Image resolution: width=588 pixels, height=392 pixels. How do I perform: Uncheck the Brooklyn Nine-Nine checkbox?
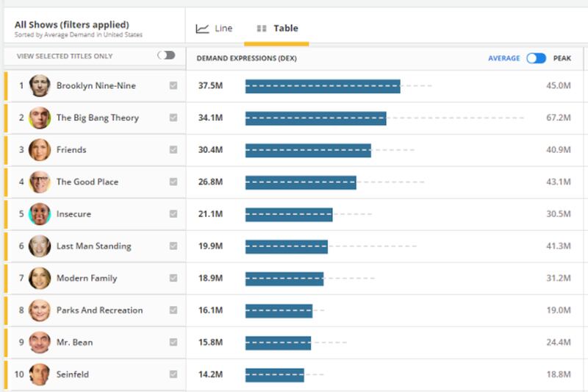click(x=173, y=85)
